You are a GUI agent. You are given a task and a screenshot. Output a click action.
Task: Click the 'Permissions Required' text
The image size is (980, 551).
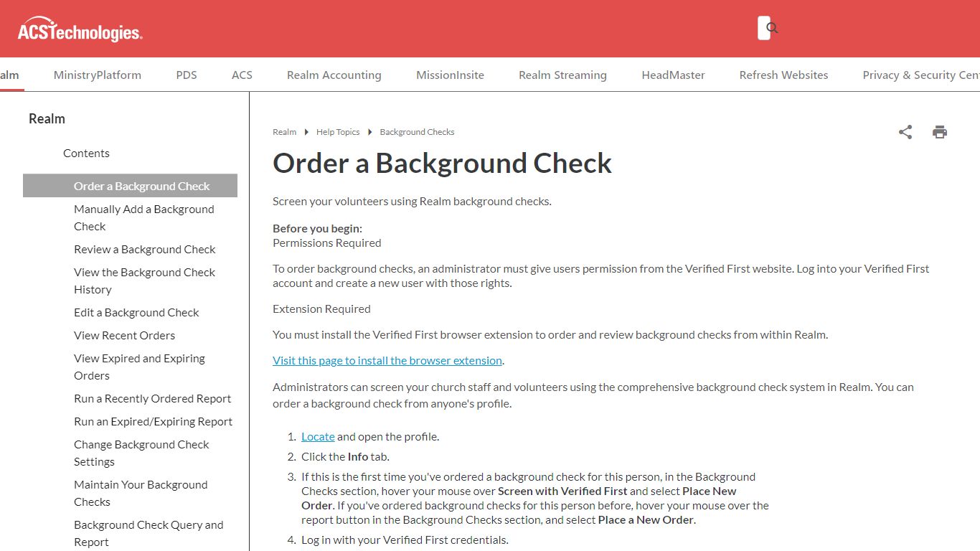(327, 242)
